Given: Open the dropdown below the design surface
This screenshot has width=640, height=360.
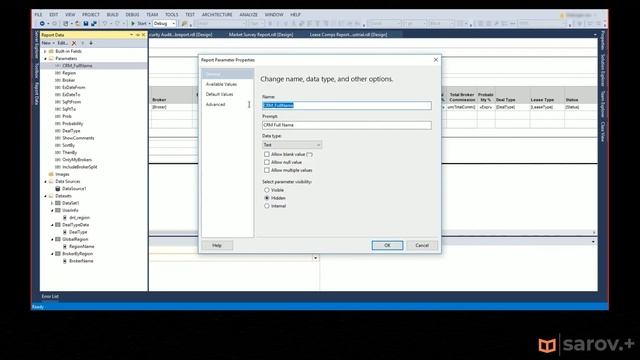Looking at the screenshot, I should pyautogui.click(x=316, y=258).
